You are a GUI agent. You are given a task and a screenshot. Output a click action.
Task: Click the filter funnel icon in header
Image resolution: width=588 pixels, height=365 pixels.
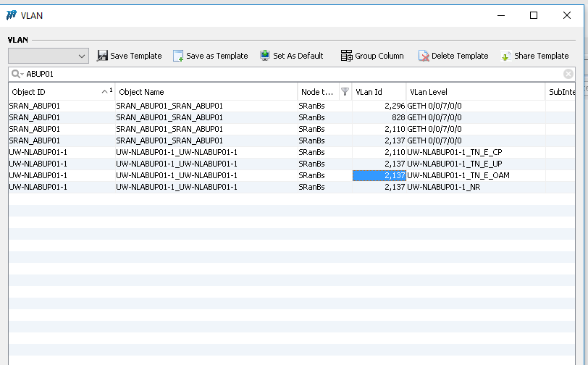coord(345,92)
